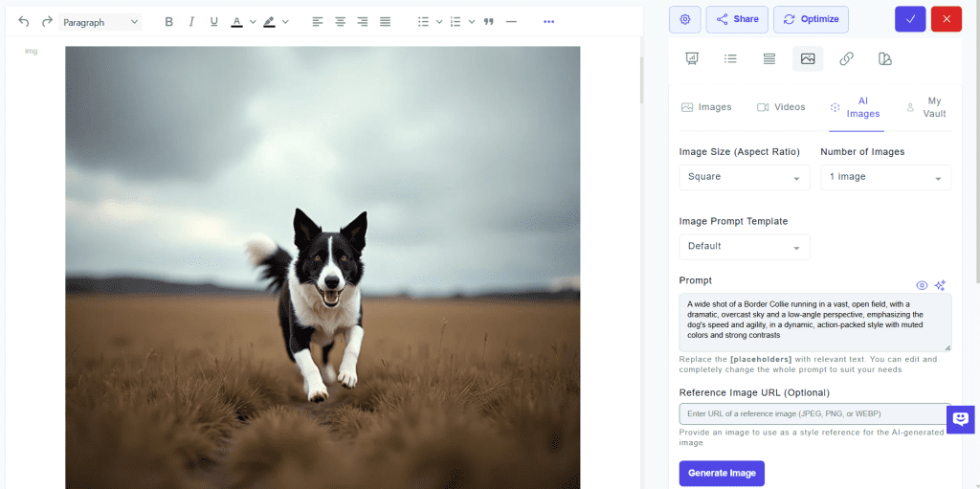The image size is (980, 489).
Task: Open the Paragraph style dropdown
Action: coord(100,21)
